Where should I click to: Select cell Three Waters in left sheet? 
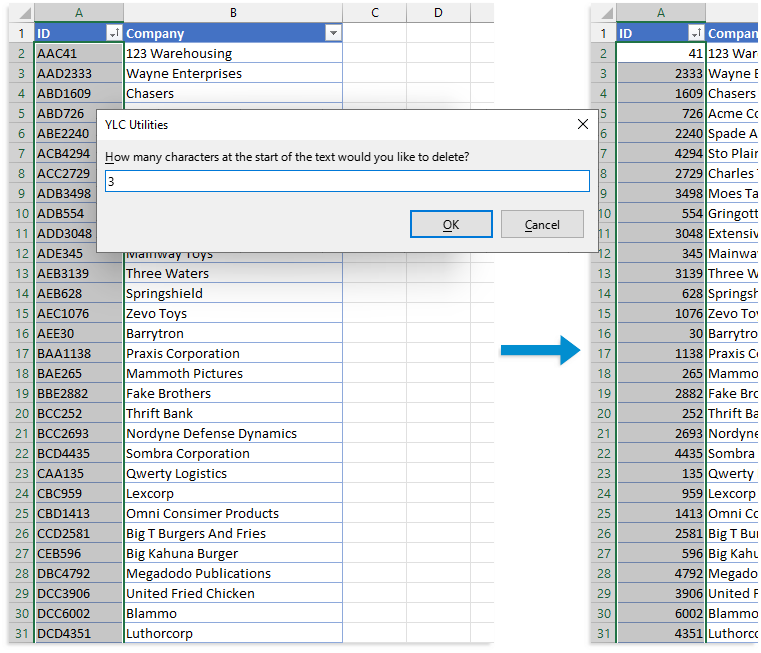(x=233, y=273)
